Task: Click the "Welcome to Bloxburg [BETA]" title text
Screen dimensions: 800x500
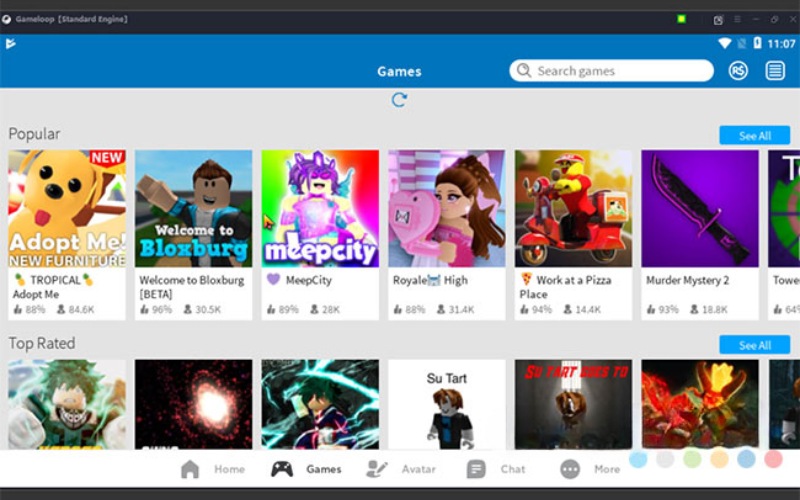Action: point(192,287)
